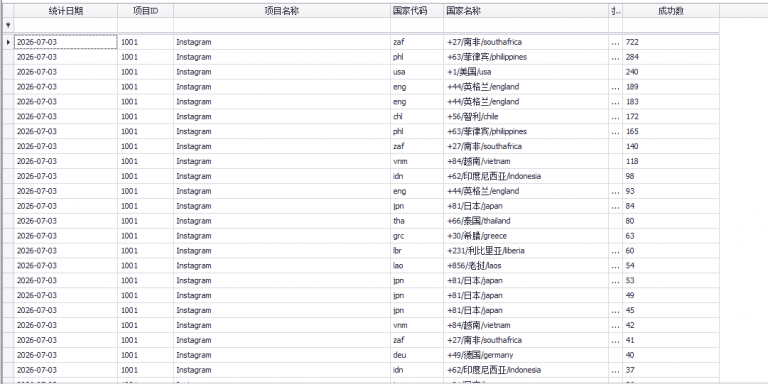Click the +856/老挝/laos country name cell
This screenshot has width=768, height=384.
pyautogui.click(x=526, y=265)
